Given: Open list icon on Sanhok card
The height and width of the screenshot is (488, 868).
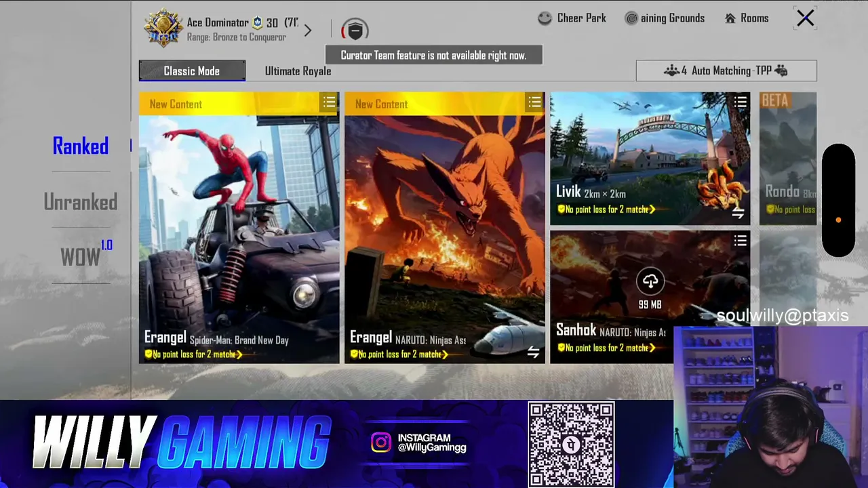Looking at the screenshot, I should tap(741, 241).
